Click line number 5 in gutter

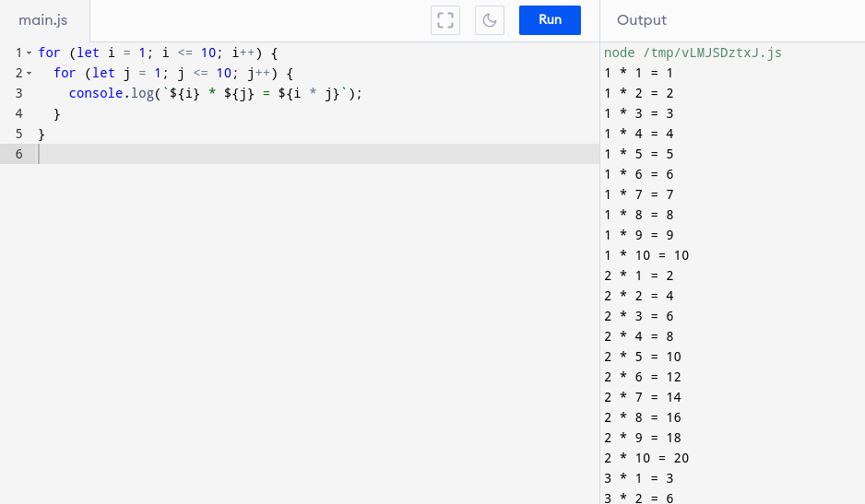[18, 134]
